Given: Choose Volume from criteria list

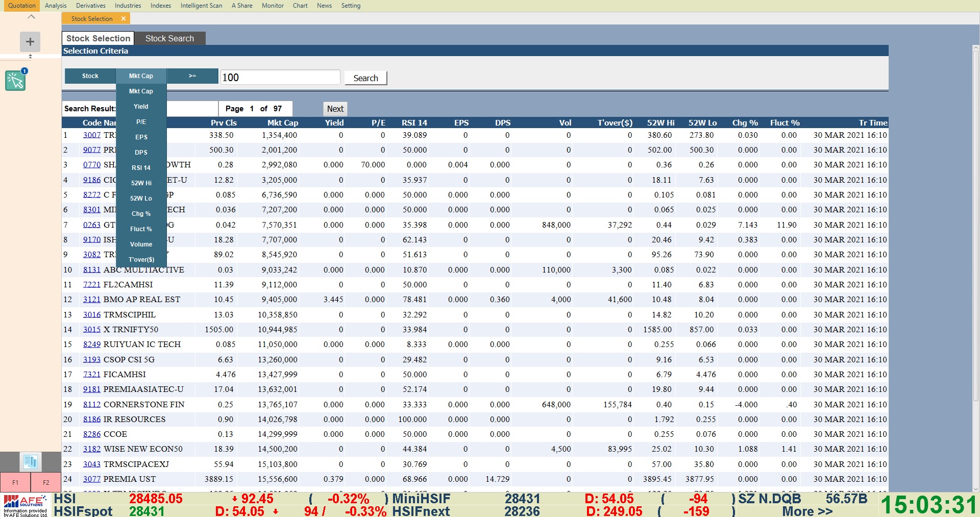Looking at the screenshot, I should tap(141, 244).
